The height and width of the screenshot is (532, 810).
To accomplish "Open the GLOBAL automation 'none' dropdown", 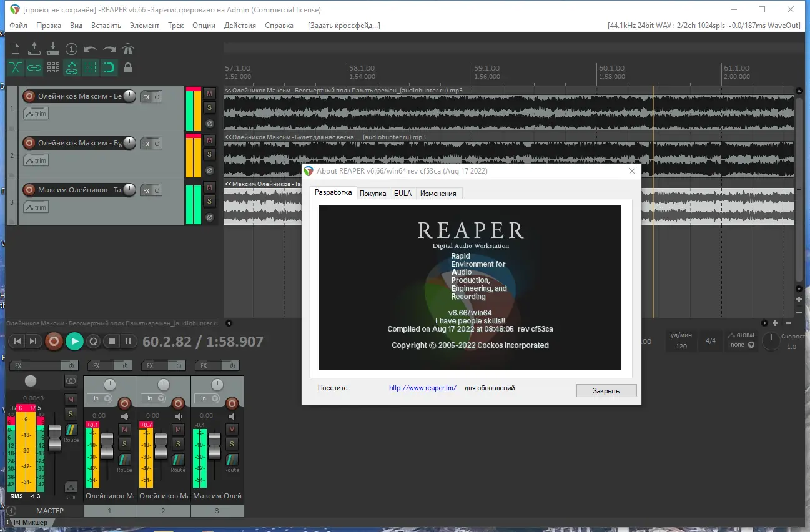I will click(x=742, y=345).
